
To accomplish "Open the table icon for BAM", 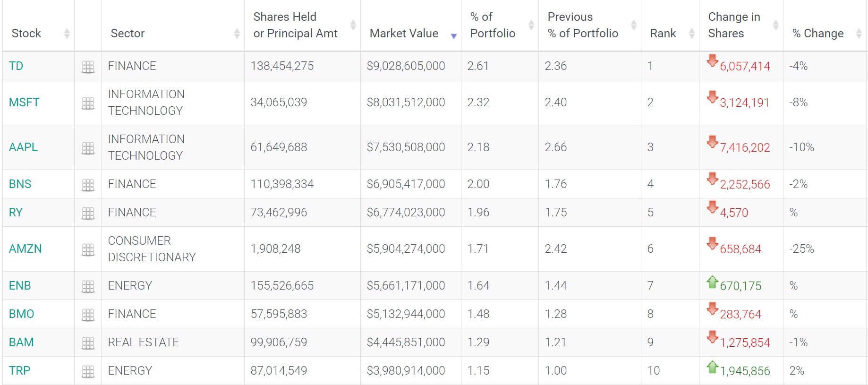I will (x=88, y=343).
